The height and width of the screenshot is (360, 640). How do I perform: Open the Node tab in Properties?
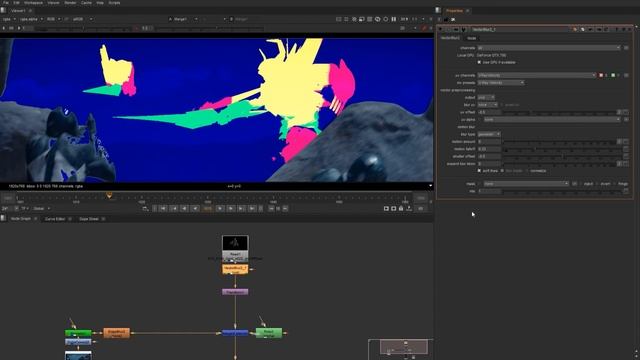471,38
